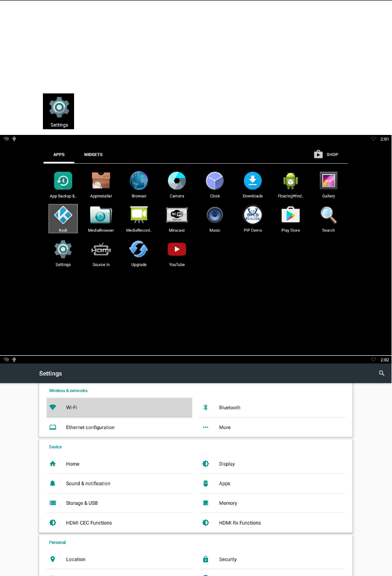Open More wireless & network options

click(272, 427)
